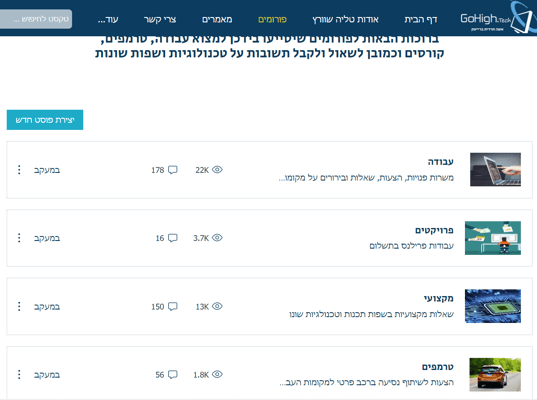The height and width of the screenshot is (400, 537).
Task: Click the יצירת פוסט חדש button
Action: pyautogui.click(x=45, y=120)
